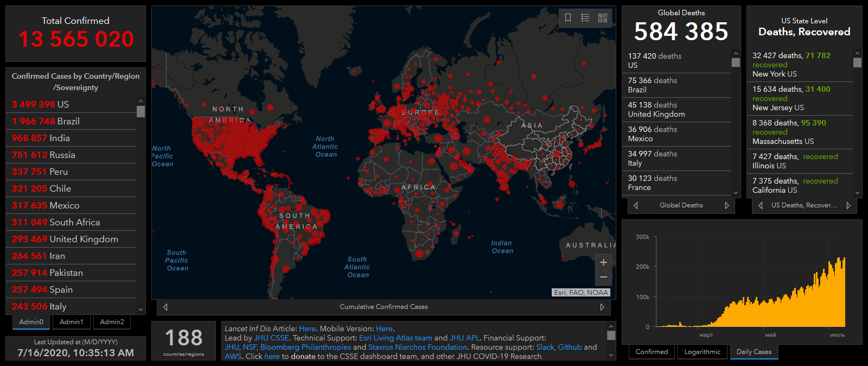Select Brazil in confirmed cases list
Viewport: 868px width, 366px height.
tap(46, 121)
